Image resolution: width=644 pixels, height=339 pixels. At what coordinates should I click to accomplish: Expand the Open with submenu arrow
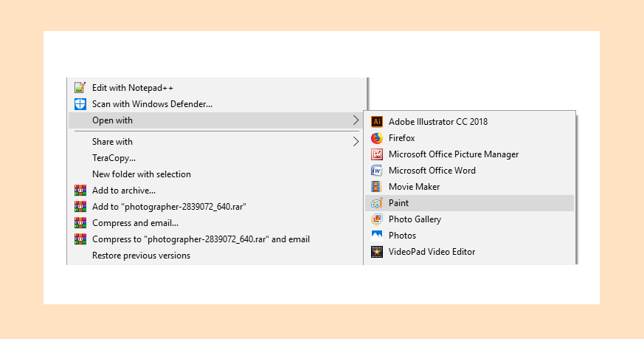(x=356, y=120)
